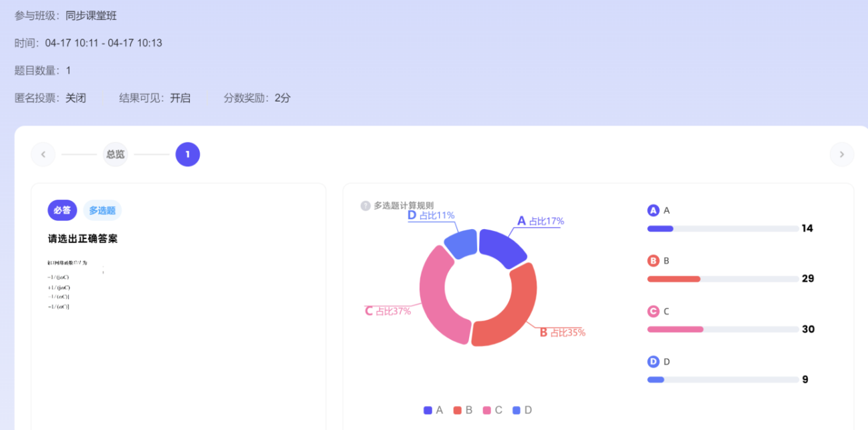This screenshot has height=430, width=868.
Task: Click the 多选题 question type tag
Action: pos(102,210)
